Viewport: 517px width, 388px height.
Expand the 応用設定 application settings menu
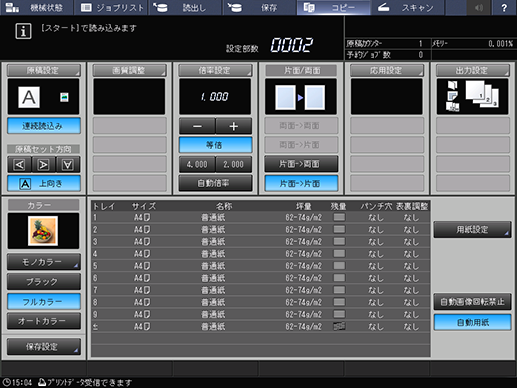[387, 70]
